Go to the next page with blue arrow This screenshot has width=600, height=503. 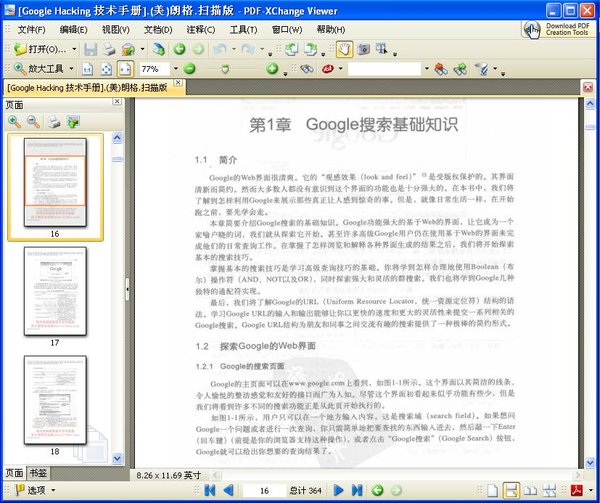point(339,490)
